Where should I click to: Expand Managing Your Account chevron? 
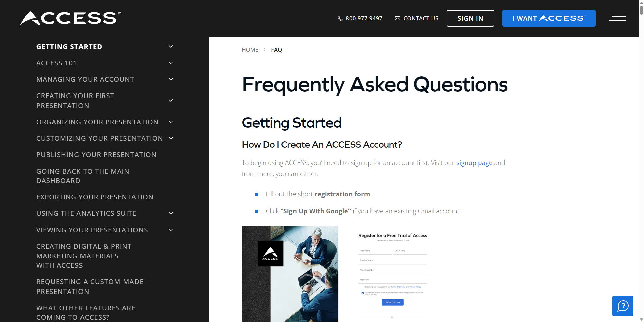click(171, 79)
